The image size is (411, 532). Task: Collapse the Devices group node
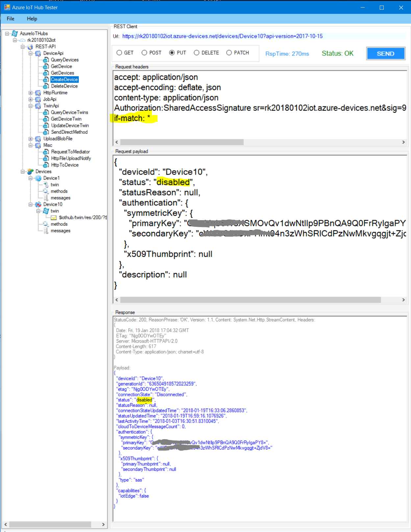pos(23,172)
